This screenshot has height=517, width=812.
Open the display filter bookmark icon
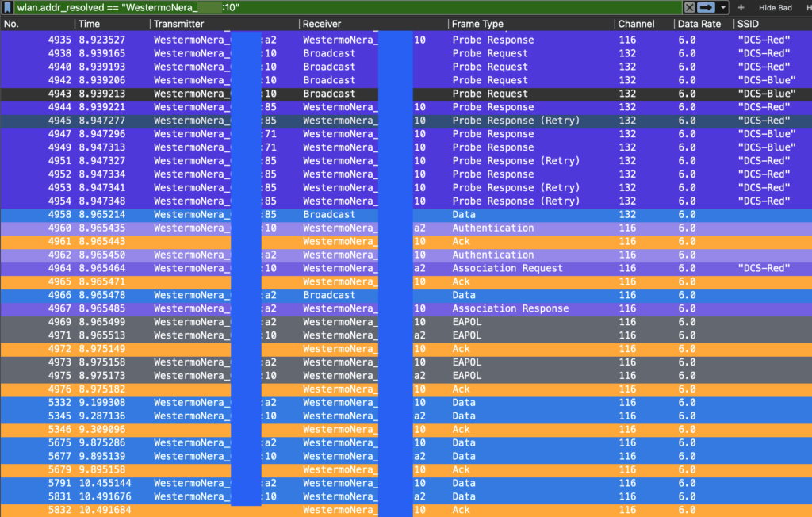point(7,7)
